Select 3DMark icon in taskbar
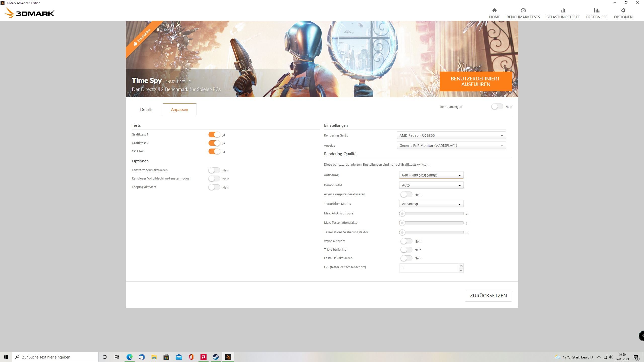The height and width of the screenshot is (362, 644). coord(228,357)
